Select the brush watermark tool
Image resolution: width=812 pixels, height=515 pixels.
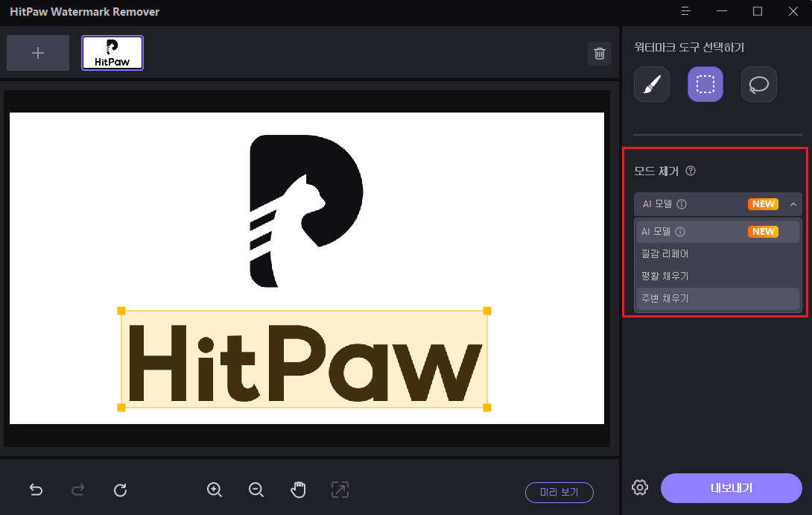pos(652,84)
